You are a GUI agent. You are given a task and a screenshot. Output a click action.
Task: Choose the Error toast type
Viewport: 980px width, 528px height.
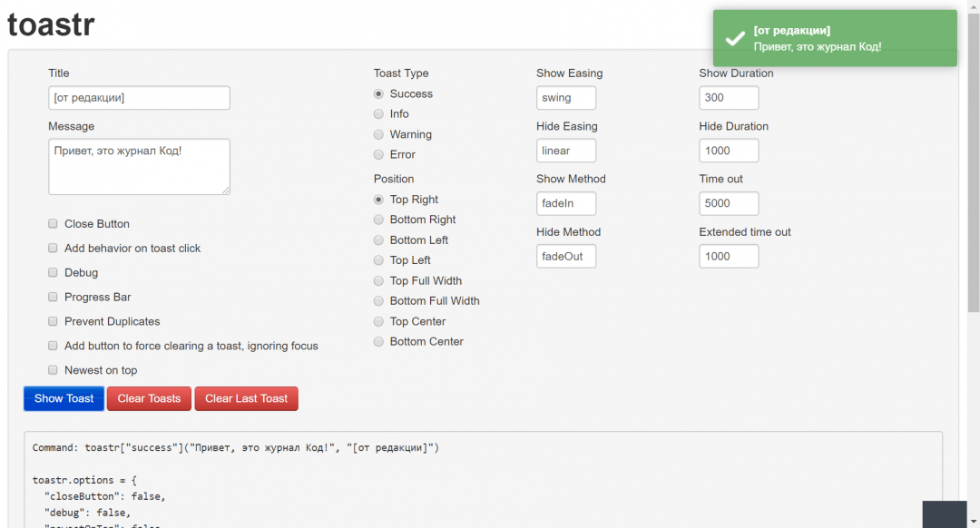tap(379, 155)
